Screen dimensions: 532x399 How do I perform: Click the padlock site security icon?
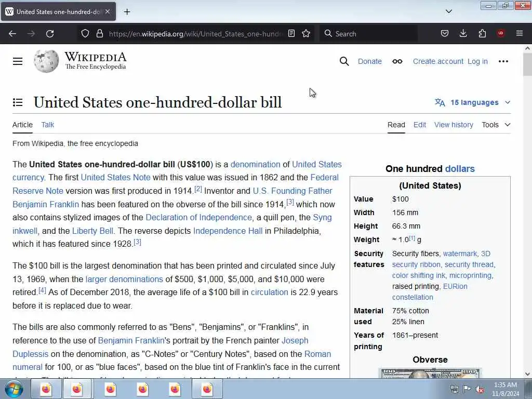click(99, 33)
